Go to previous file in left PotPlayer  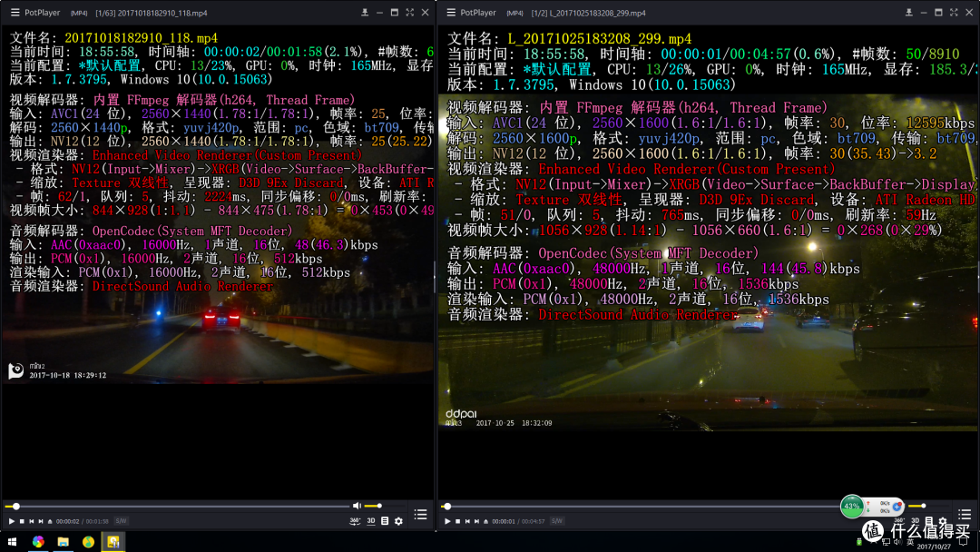(31, 521)
